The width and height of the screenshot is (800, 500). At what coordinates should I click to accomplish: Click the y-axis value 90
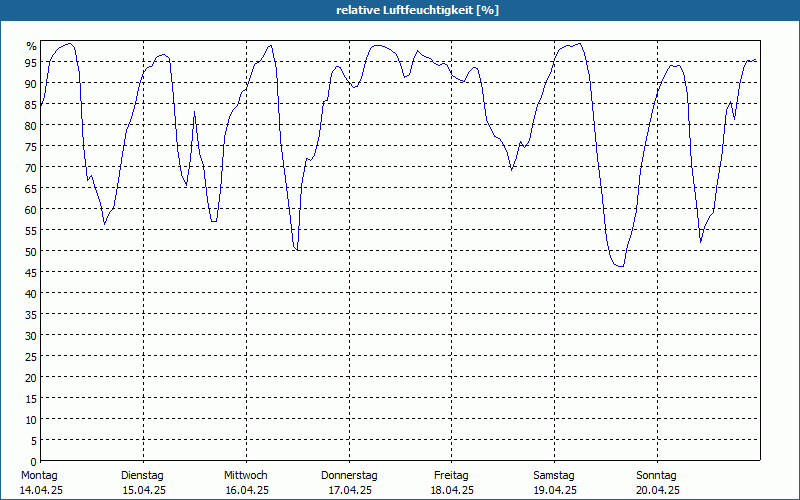31,84
